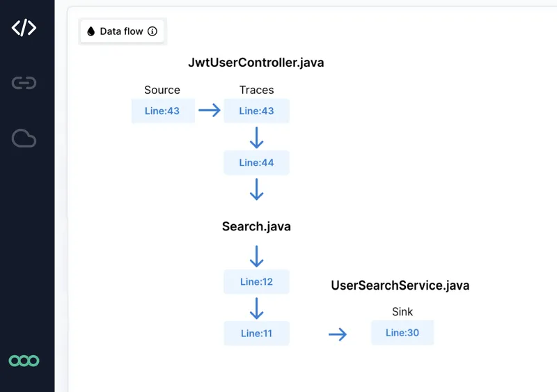Open the Source Line:43 node
The image size is (557, 392).
tap(163, 111)
